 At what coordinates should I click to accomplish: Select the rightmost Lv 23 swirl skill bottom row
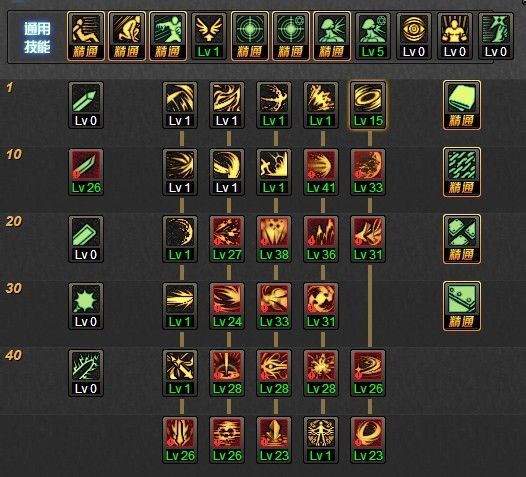pos(368,440)
